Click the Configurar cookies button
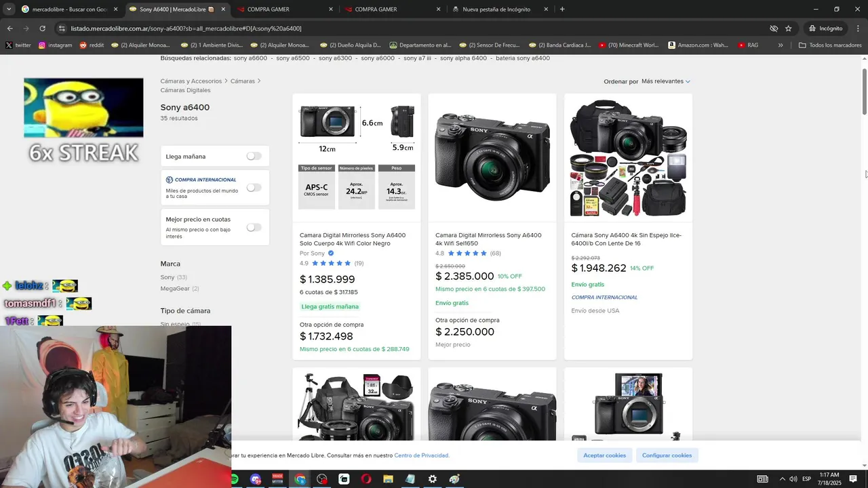The width and height of the screenshot is (868, 488). (x=667, y=455)
